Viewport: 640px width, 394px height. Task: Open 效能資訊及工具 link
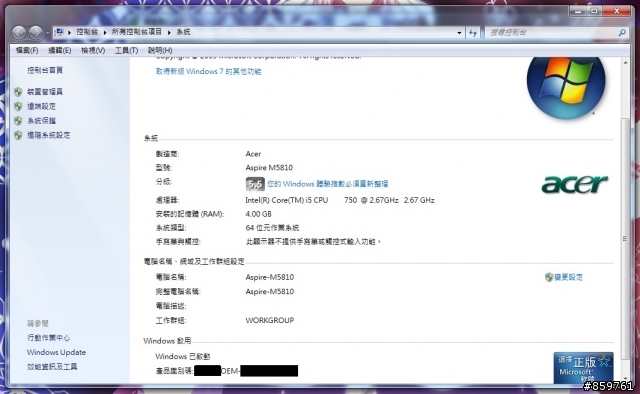coord(52,367)
